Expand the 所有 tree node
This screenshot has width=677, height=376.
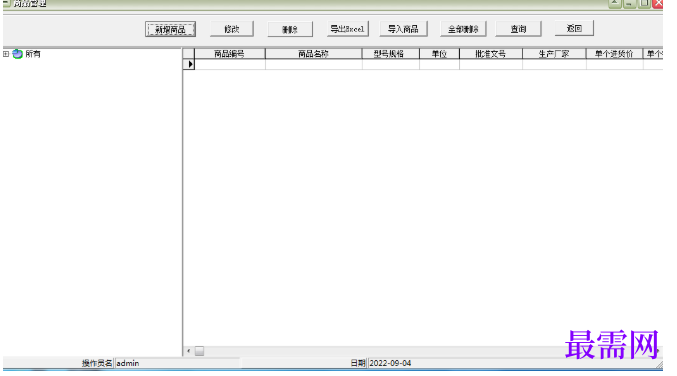(x=6, y=54)
